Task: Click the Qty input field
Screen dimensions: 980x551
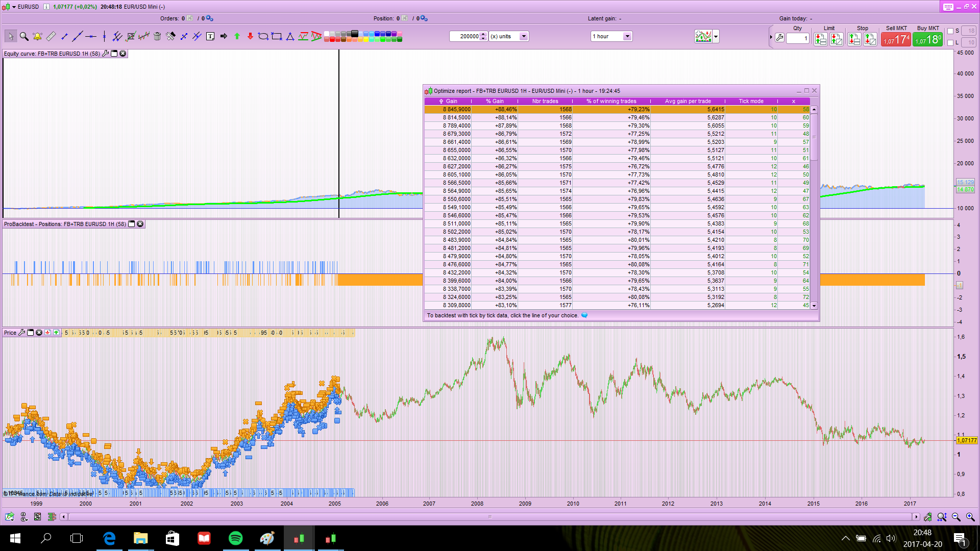Action: 797,38
